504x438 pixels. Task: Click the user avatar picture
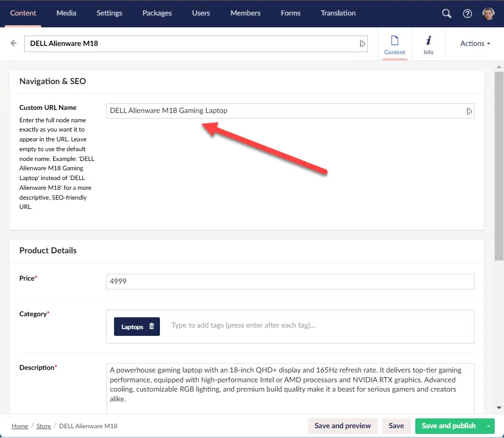(x=488, y=13)
